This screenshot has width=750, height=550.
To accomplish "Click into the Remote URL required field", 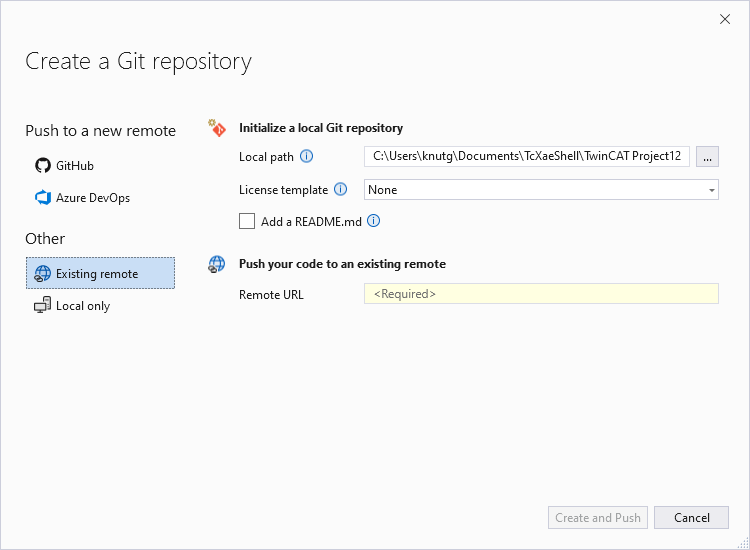I will (x=541, y=294).
